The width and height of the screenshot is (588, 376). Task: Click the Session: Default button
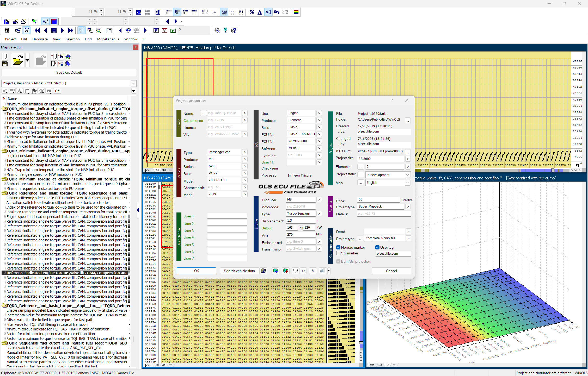[69, 72]
